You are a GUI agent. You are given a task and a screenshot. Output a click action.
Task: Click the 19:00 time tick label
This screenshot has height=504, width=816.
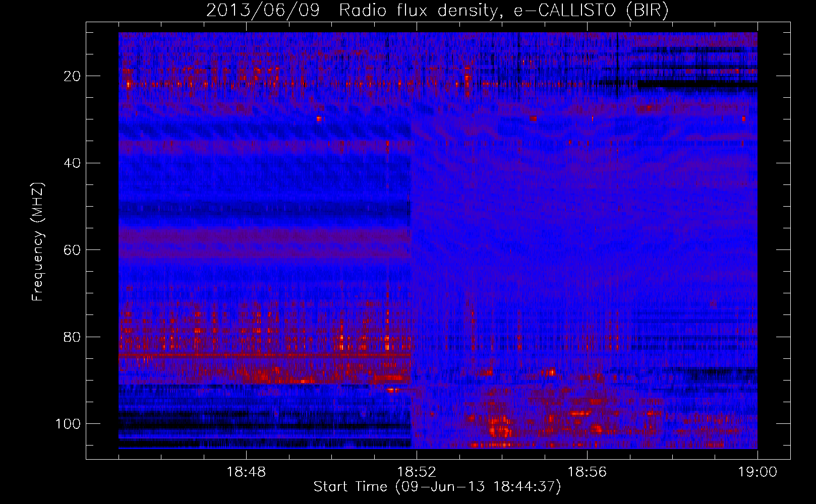[x=757, y=472]
